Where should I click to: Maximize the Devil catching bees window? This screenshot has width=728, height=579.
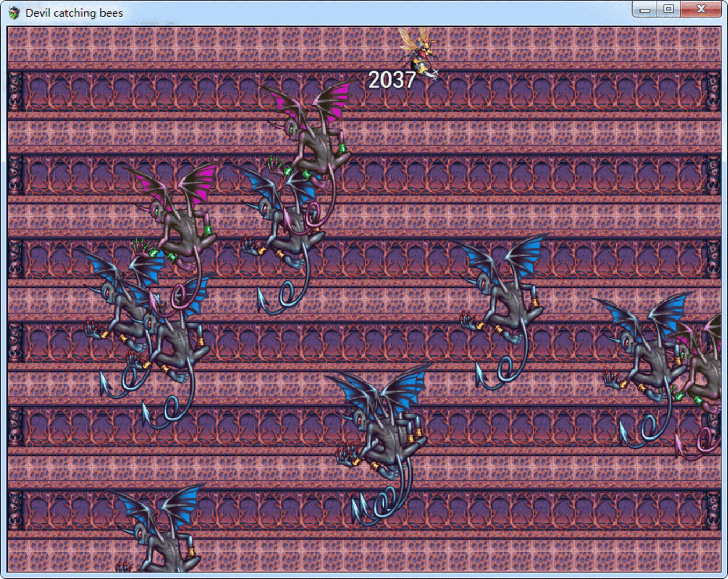pos(668,9)
